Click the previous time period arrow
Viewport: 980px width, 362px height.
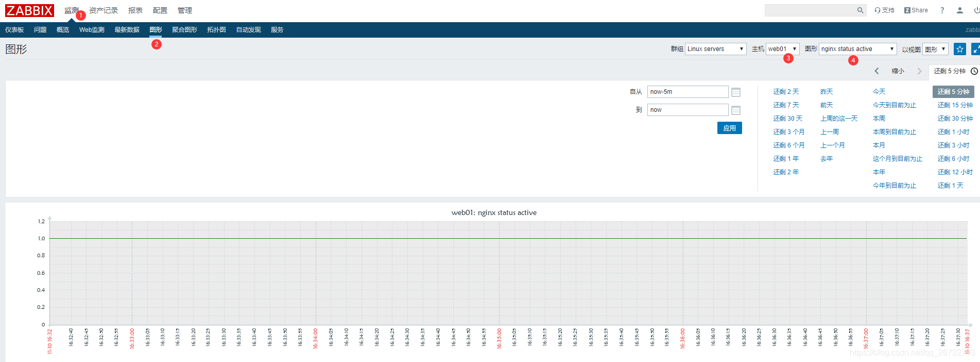pos(876,71)
